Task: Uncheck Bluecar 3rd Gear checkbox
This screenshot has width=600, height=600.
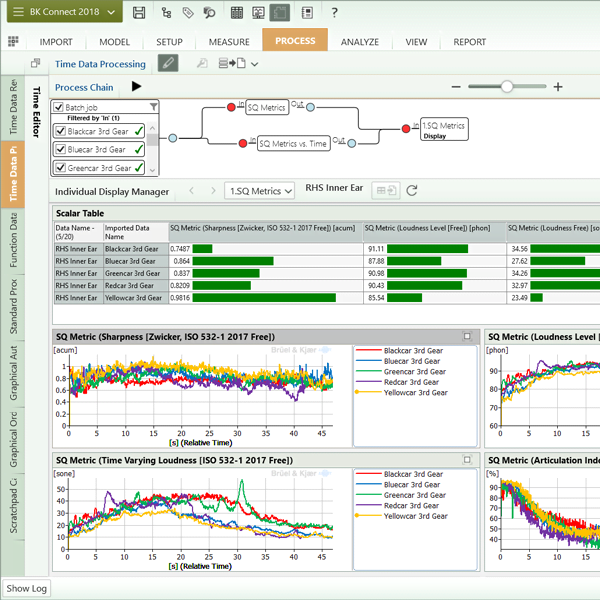Action: coord(60,150)
